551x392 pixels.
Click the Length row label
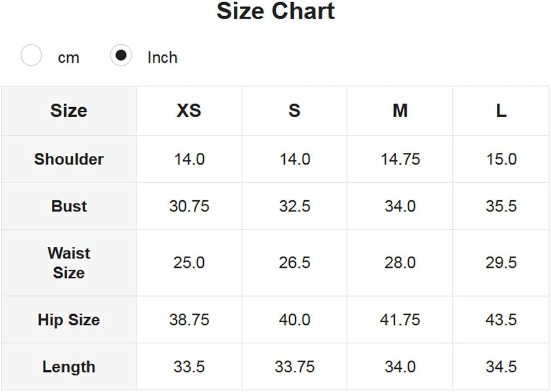(69, 367)
